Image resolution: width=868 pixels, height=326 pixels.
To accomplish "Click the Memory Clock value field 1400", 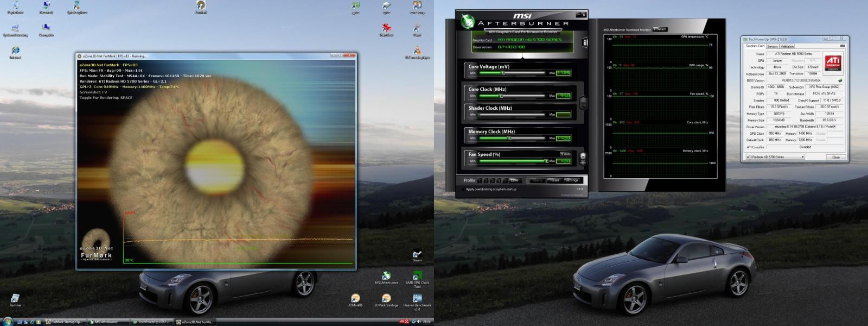I will point(563,138).
